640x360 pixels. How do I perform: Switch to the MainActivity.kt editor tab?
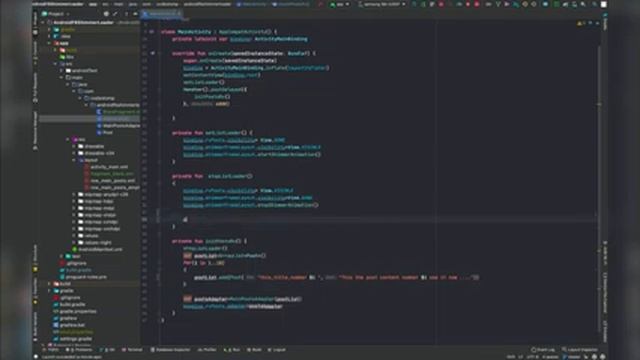162,14
